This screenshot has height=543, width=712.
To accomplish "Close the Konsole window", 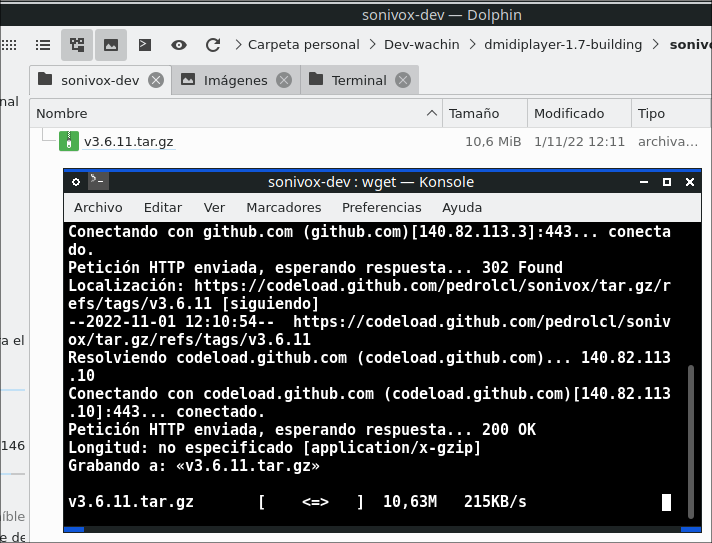I will [x=690, y=182].
